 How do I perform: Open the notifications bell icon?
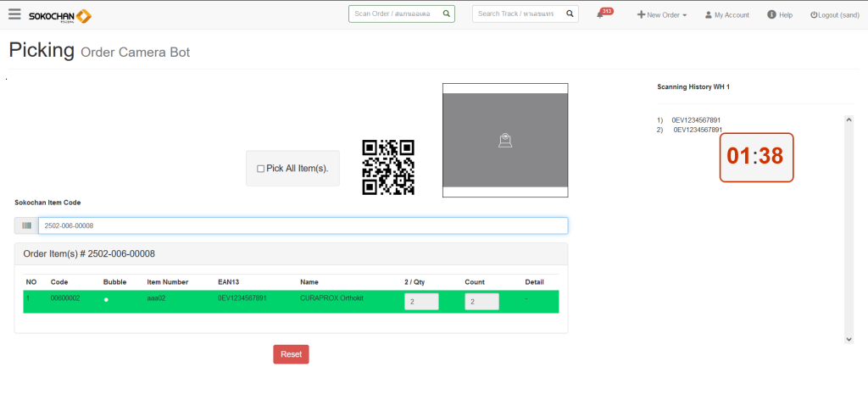(x=600, y=15)
